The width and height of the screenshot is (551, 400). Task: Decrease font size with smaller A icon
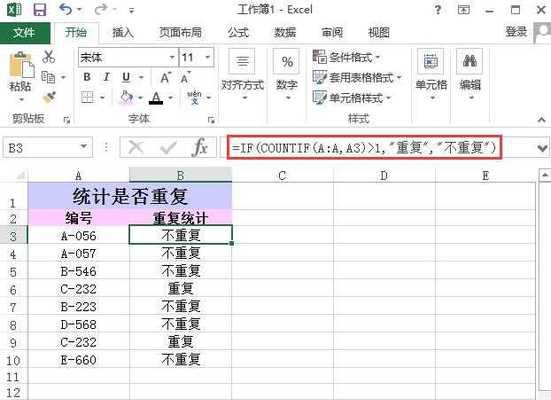pos(185,77)
